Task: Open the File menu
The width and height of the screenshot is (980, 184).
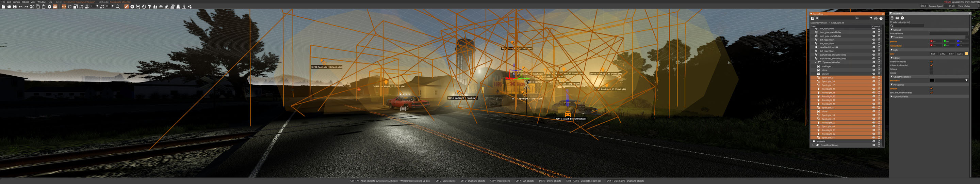Action: (x=3, y=2)
